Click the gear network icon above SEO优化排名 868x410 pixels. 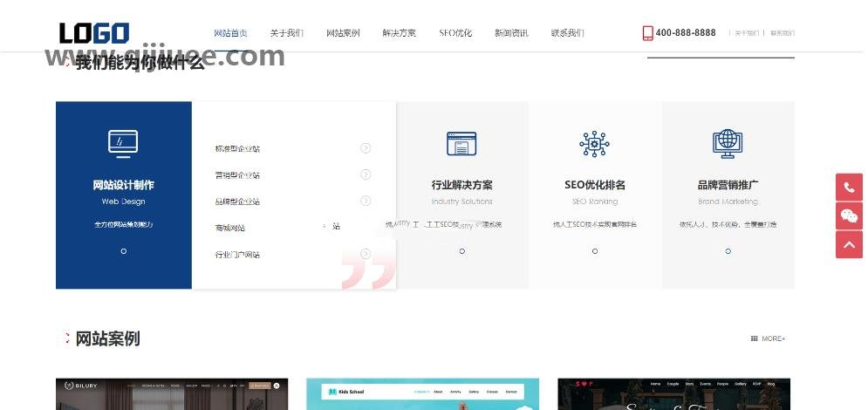(x=595, y=144)
